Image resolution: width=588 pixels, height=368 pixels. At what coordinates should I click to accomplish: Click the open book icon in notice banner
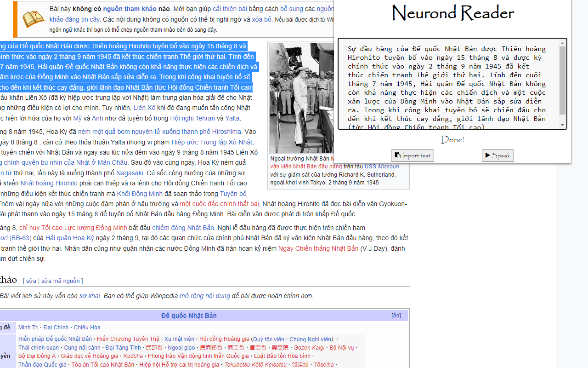(32, 19)
